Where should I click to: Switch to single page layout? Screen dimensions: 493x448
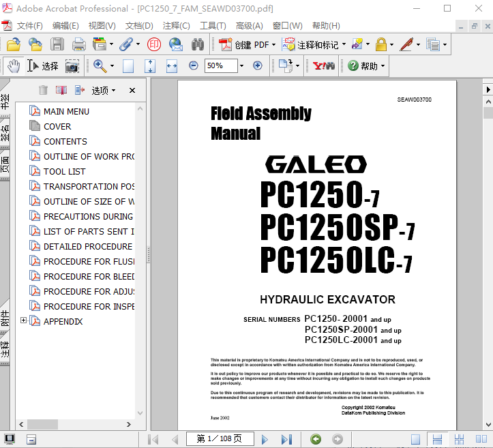click(x=415, y=439)
